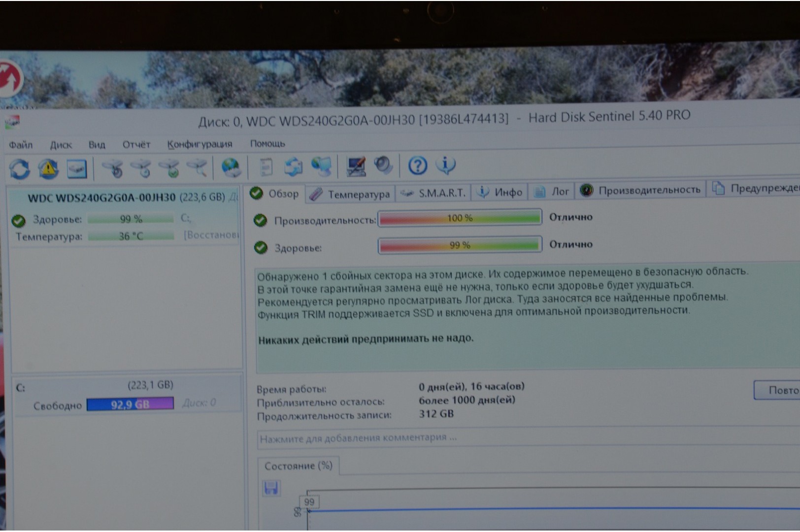Click the left panel health 99 % bar

(131, 219)
